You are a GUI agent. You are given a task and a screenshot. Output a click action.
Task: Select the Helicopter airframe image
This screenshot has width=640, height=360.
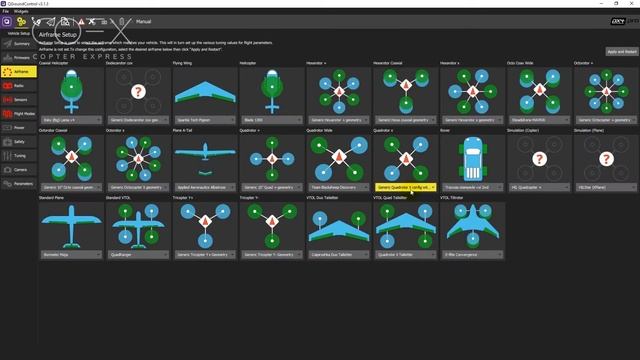point(272,91)
